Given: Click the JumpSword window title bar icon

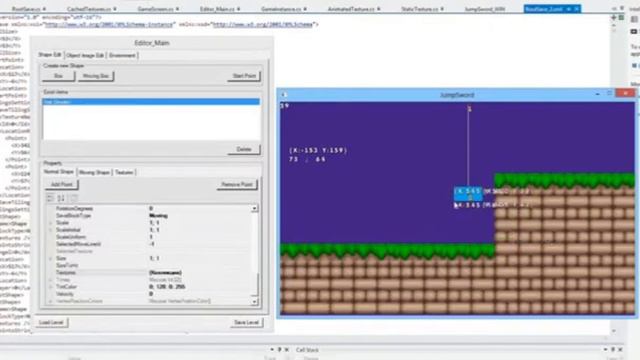Looking at the screenshot, I should [x=284, y=95].
